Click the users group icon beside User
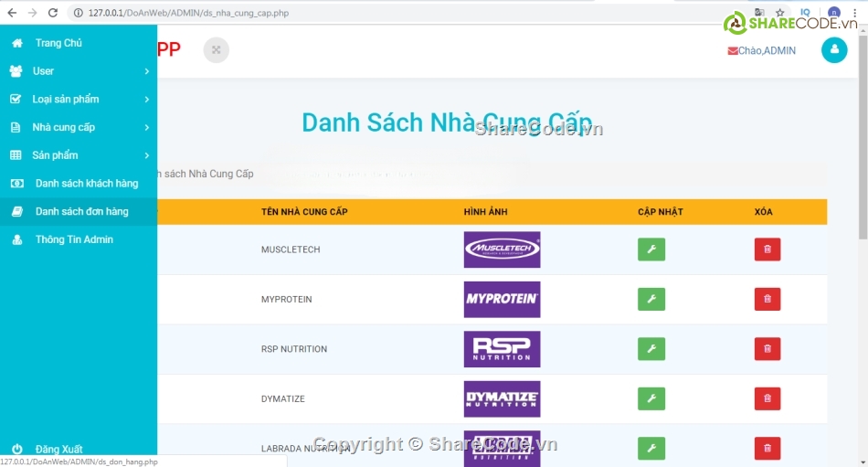 16,71
